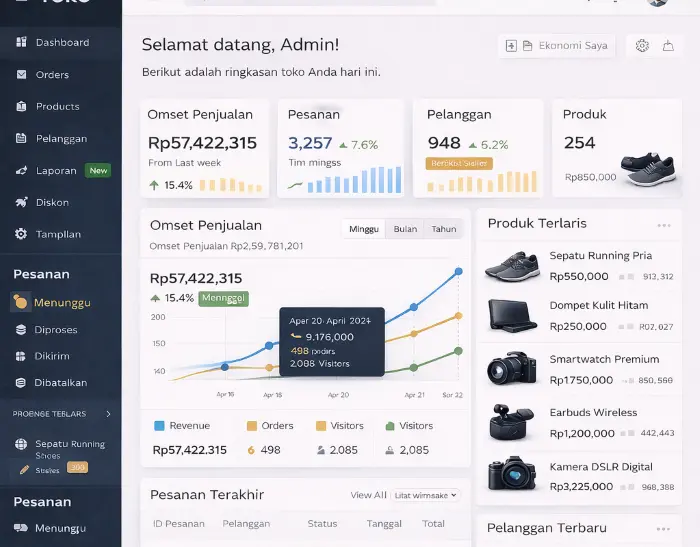Toggle the orange Orders legend series

[252, 426]
